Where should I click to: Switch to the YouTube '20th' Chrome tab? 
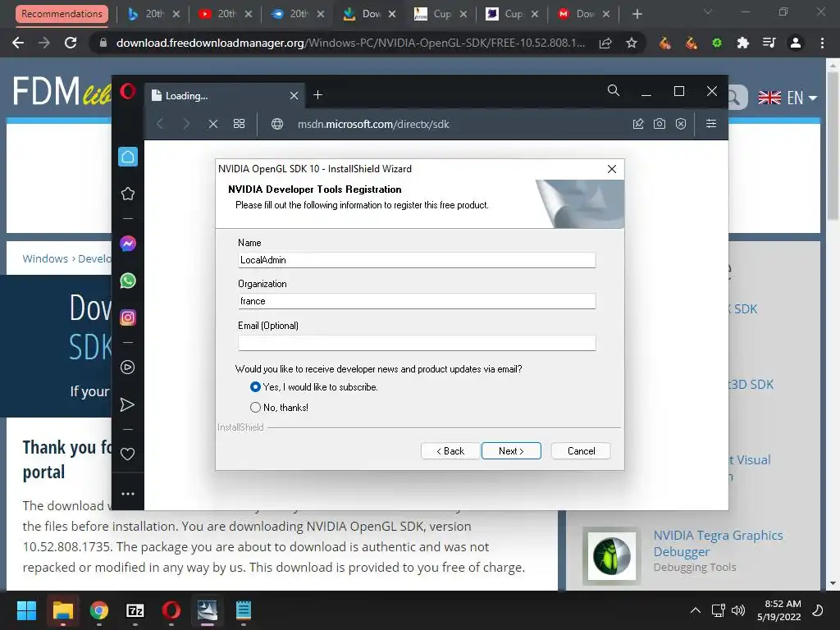point(225,14)
